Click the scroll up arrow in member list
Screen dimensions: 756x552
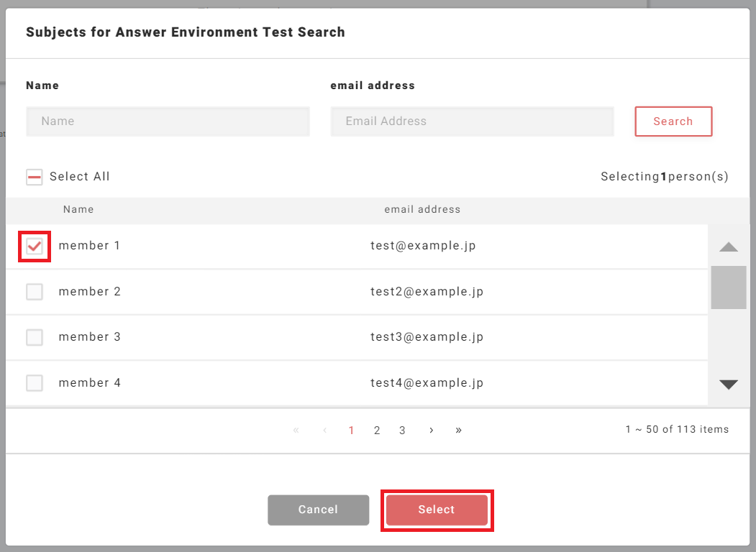(x=729, y=247)
